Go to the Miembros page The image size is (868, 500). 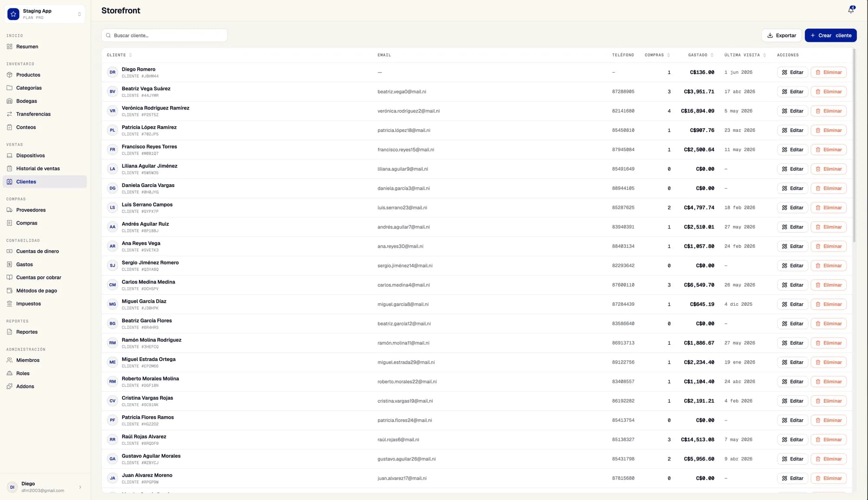(45, 360)
